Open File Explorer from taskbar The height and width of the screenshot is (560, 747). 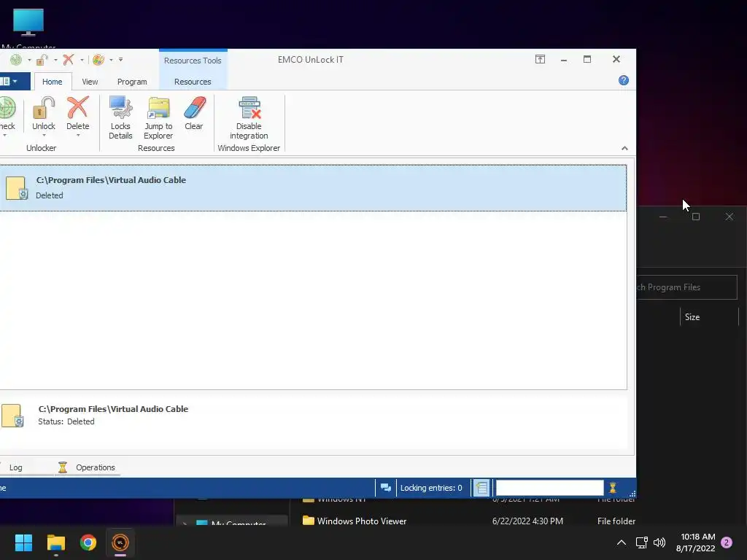click(55, 542)
